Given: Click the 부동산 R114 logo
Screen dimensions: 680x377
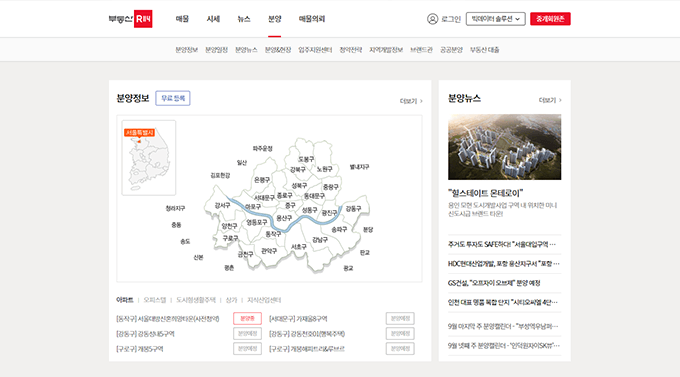Looking at the screenshot, I should 130,19.
